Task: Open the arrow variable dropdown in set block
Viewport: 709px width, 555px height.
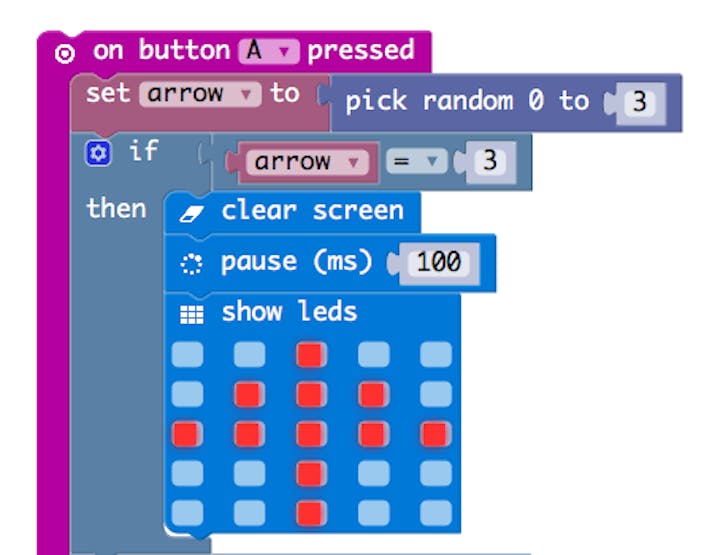Action: (x=200, y=95)
